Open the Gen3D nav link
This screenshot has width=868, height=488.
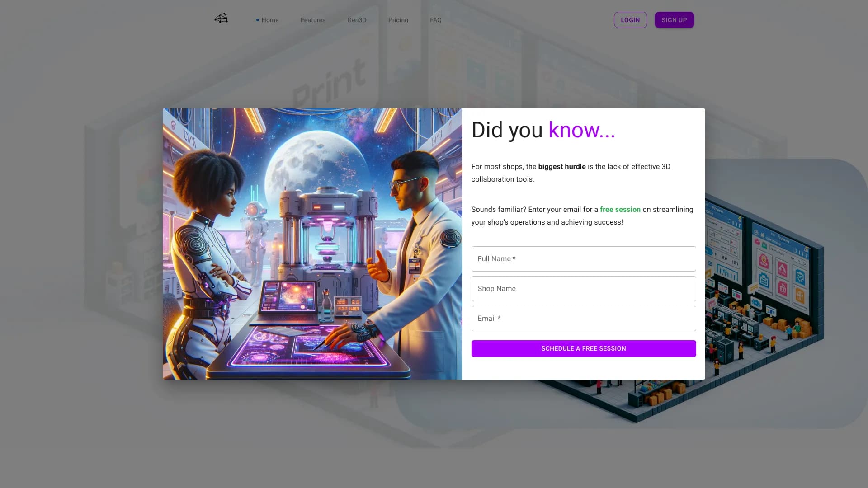point(357,20)
